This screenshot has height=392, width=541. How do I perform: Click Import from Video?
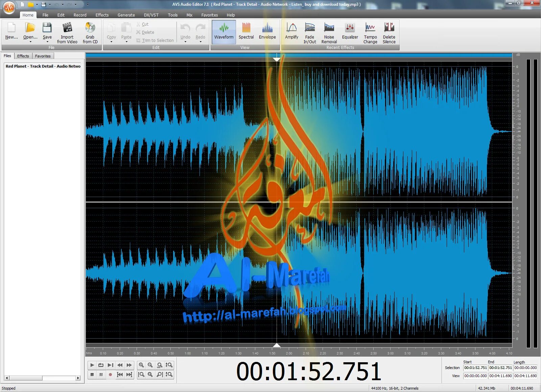pyautogui.click(x=67, y=32)
